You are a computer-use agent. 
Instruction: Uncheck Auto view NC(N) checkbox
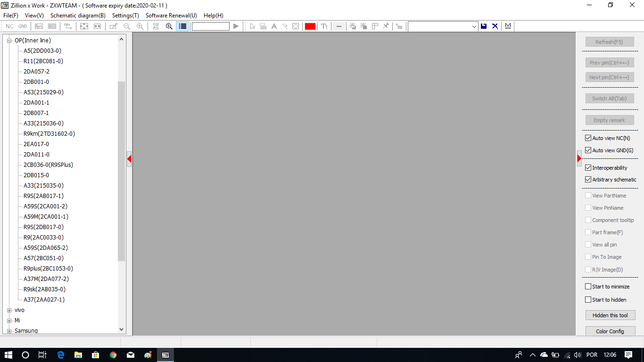point(588,138)
